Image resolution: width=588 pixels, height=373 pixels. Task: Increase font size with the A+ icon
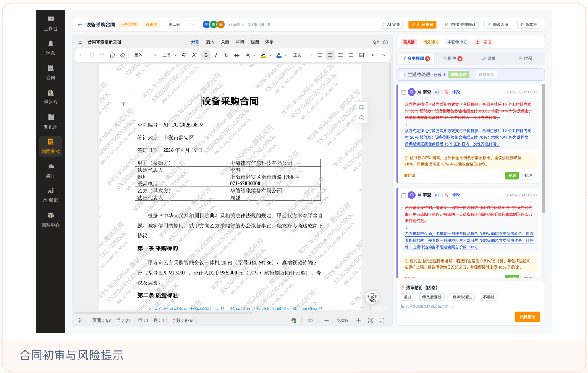point(184,55)
